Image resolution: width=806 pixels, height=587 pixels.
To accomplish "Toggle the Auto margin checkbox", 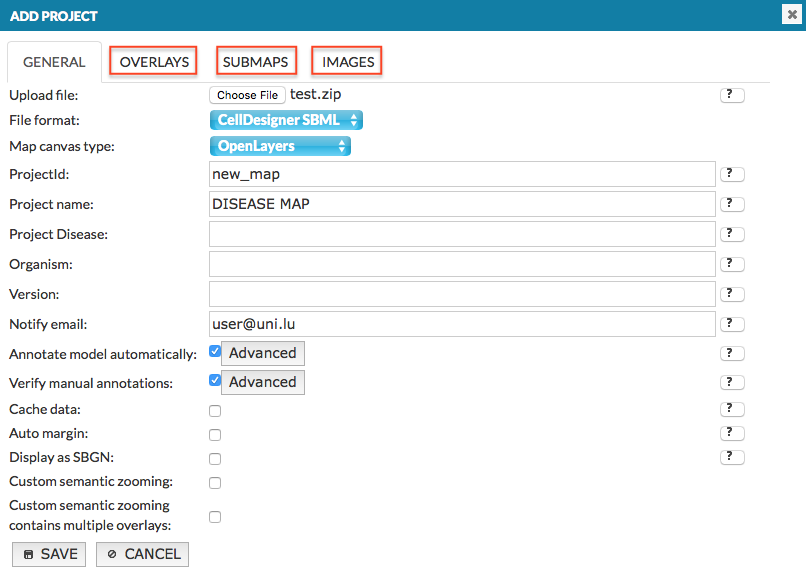I will click(215, 435).
